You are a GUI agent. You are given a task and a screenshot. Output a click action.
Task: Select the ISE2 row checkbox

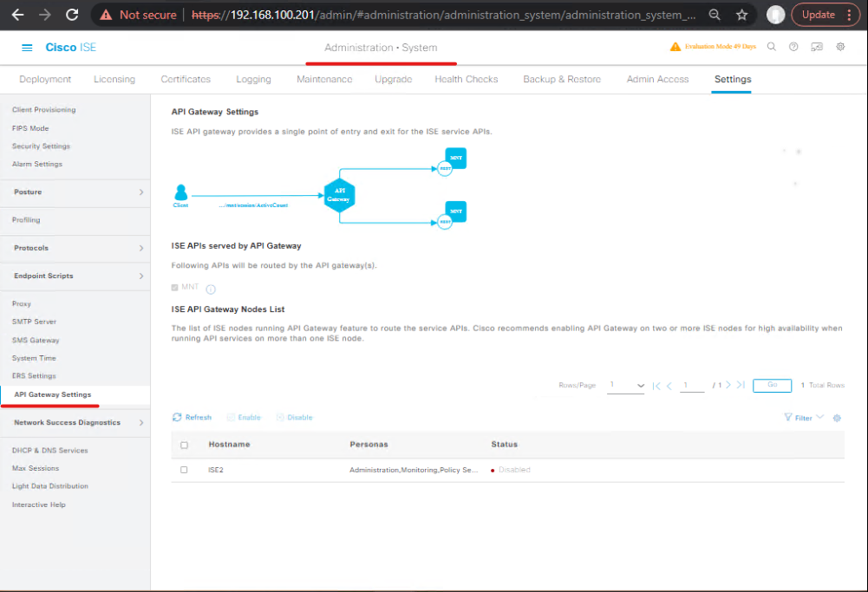pyautogui.click(x=184, y=470)
